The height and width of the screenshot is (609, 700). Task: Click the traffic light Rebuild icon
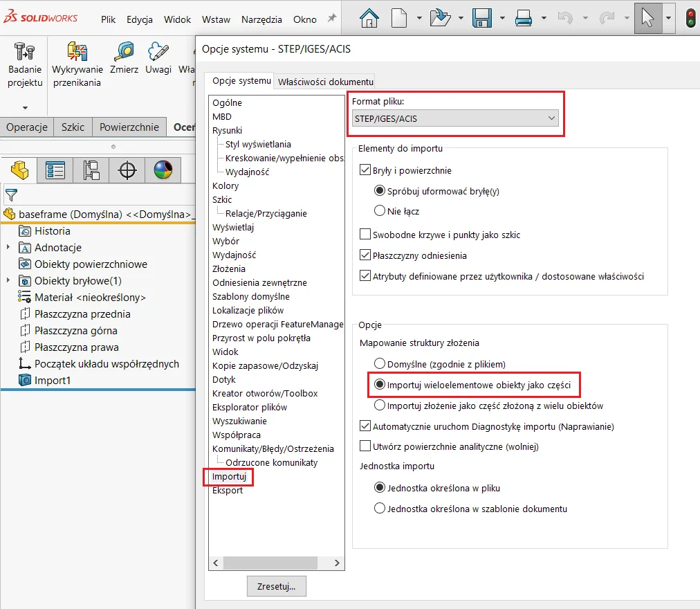point(690,18)
